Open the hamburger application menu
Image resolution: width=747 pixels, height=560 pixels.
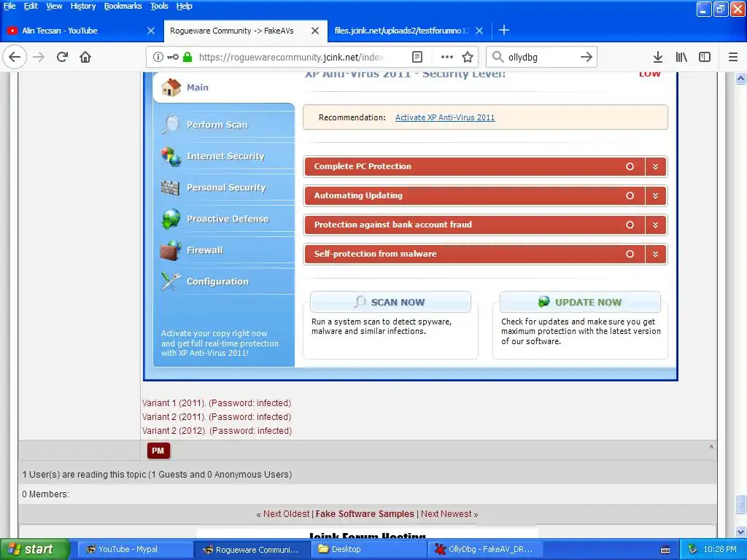coord(733,57)
